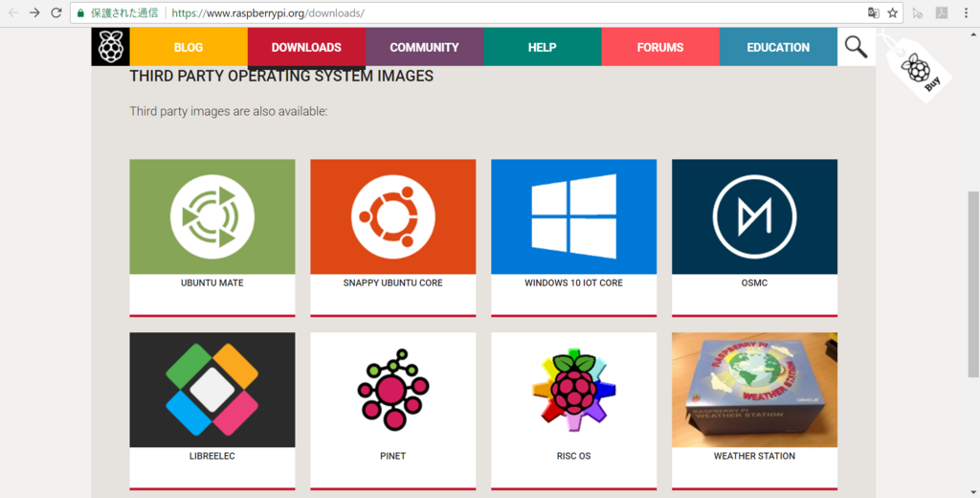
Task: Click the PINET link text
Action: 393,456
